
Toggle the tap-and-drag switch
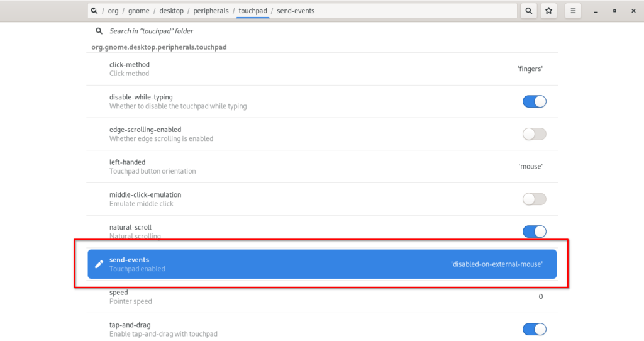[x=534, y=329]
